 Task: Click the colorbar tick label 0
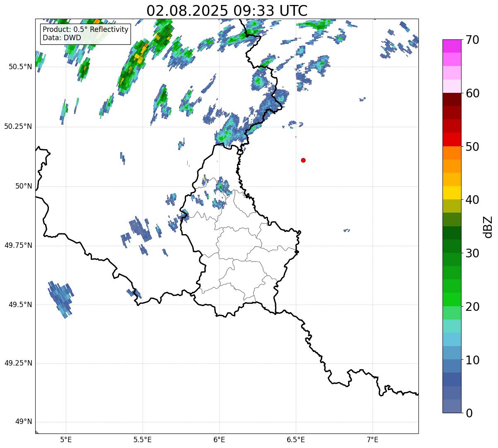pyautogui.click(x=469, y=413)
